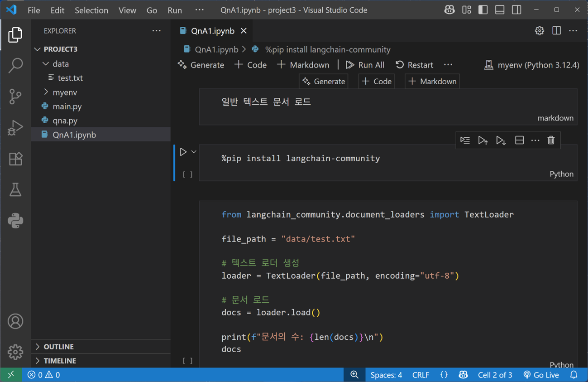Click Run All cells
The image size is (588, 382).
[365, 65]
